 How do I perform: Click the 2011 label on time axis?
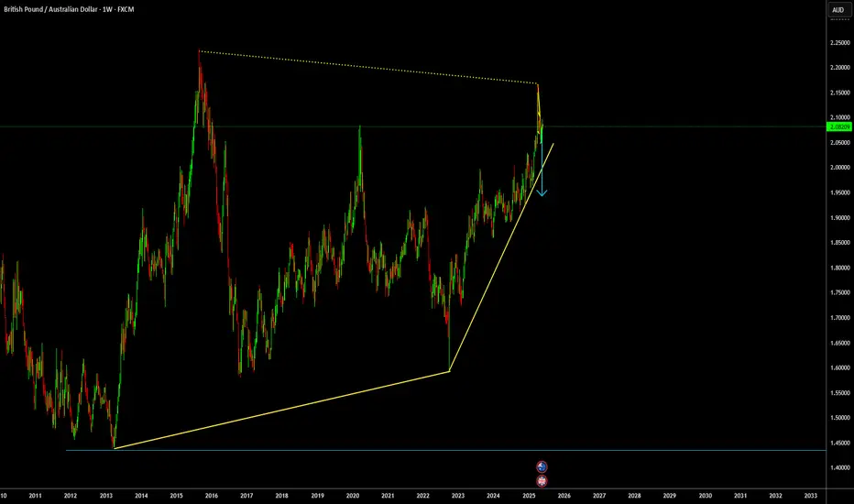coord(36,496)
